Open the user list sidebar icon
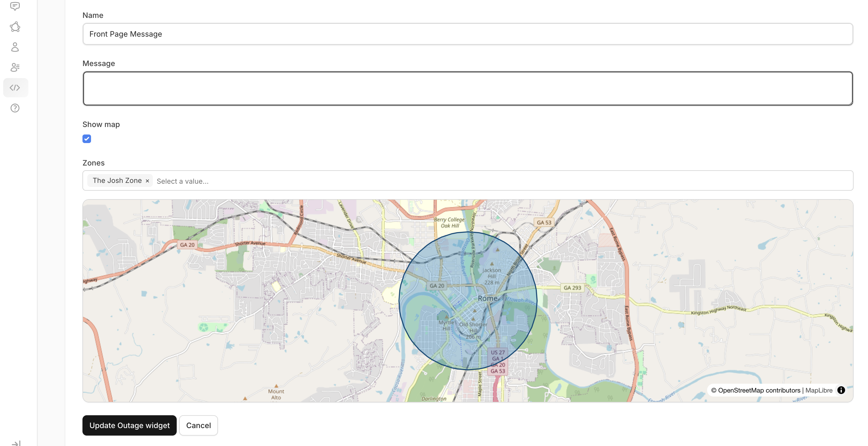 [x=15, y=67]
